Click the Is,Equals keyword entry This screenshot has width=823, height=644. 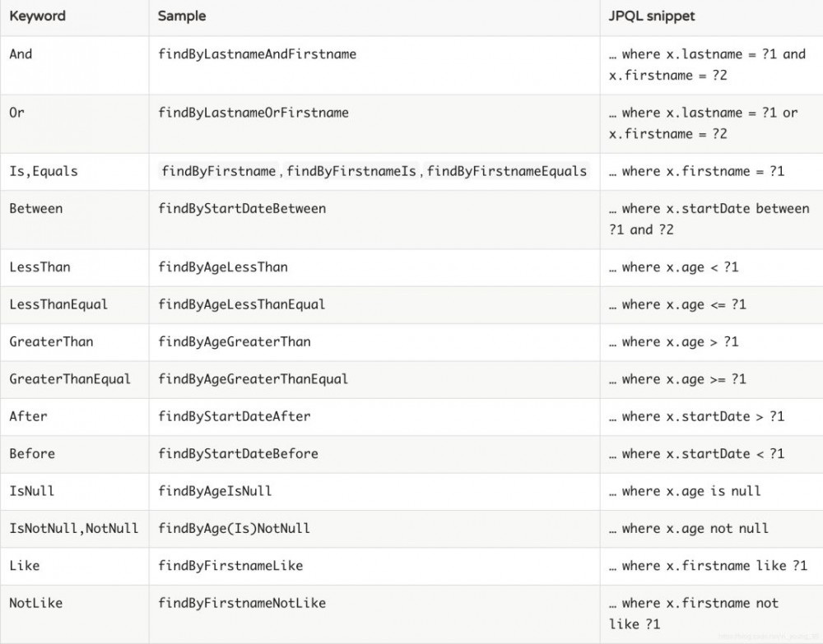[40, 171]
